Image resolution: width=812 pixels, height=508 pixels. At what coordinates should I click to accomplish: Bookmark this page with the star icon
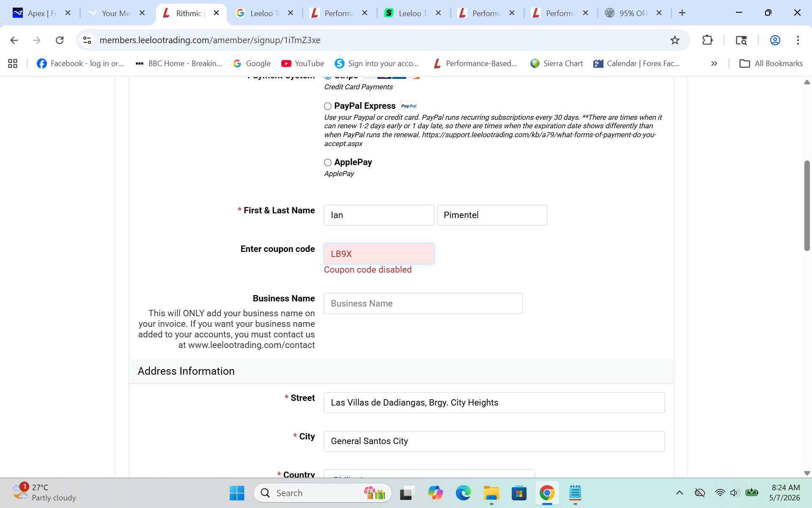click(x=675, y=40)
